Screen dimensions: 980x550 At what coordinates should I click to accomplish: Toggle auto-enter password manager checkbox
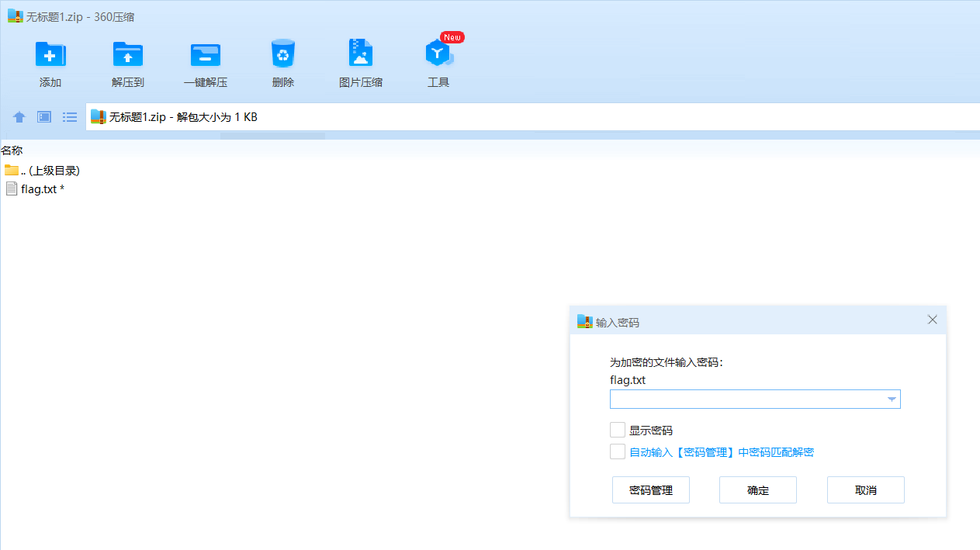(618, 451)
